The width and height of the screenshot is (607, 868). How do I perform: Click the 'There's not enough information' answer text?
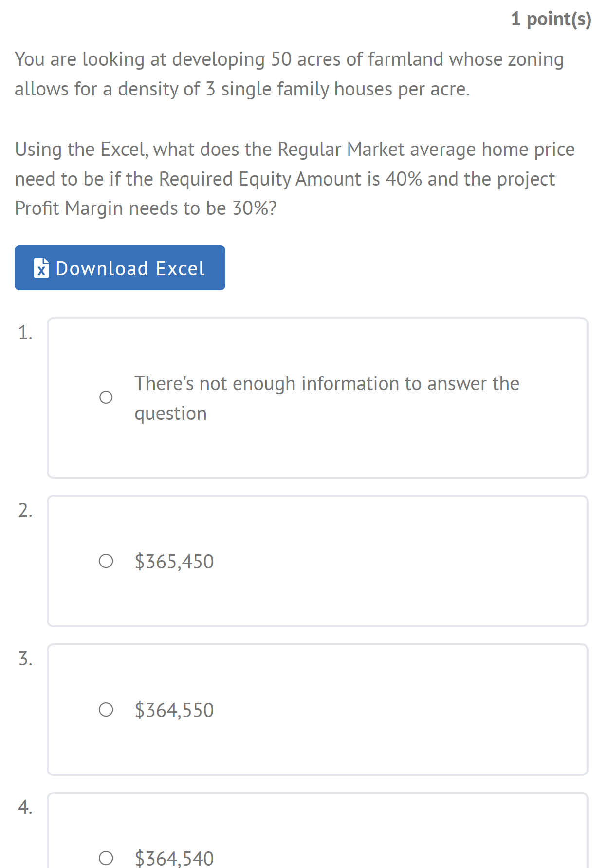coord(327,398)
